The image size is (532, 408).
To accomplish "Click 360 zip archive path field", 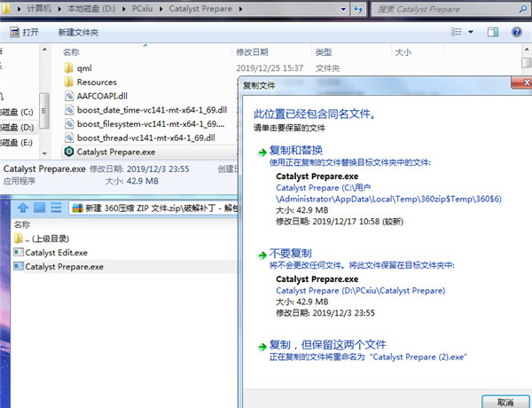I will pos(154,208).
